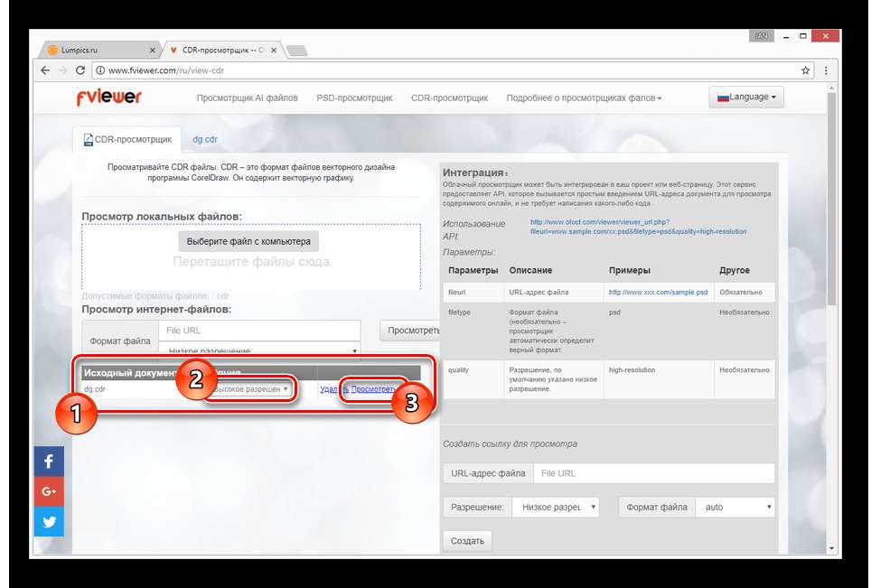The height and width of the screenshot is (588, 871).
Task: Click the Twitter share icon
Action: 49,521
